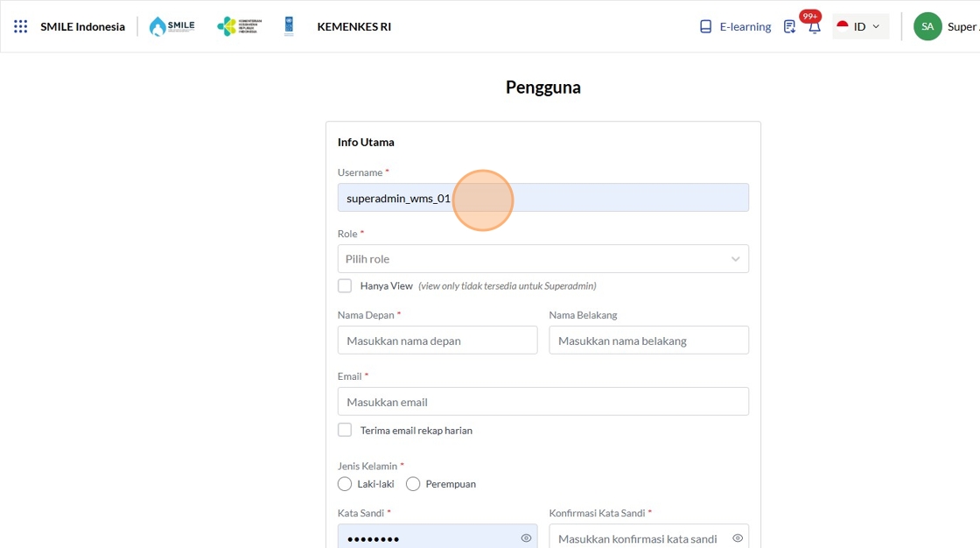Show the Kata Sandi password
The image size is (980, 548).
pos(526,538)
